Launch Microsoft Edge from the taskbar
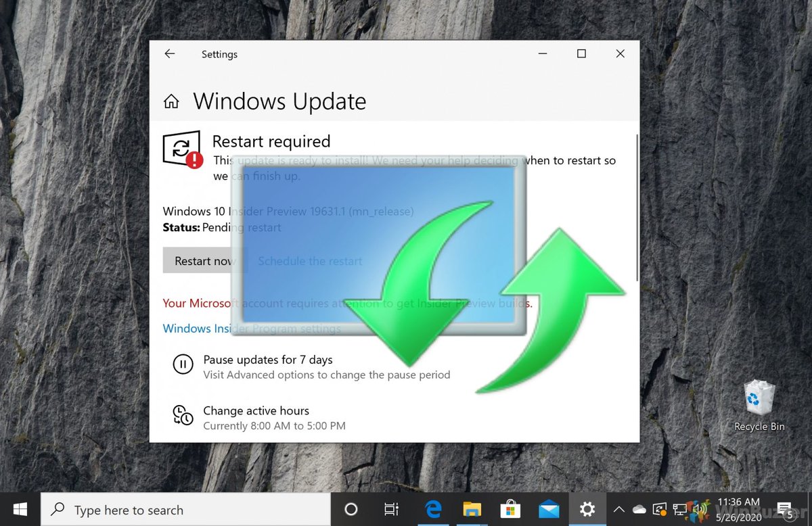812x526 pixels. tap(432, 510)
